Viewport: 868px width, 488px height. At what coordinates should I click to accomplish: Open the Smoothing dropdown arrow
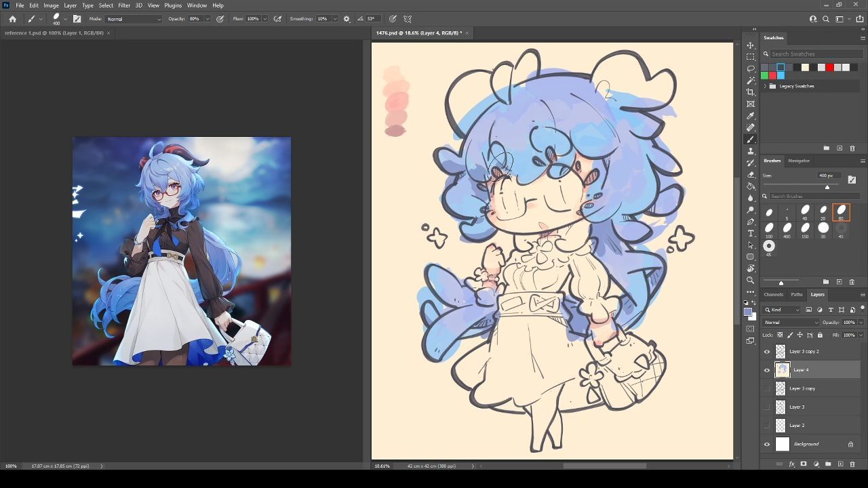point(336,19)
